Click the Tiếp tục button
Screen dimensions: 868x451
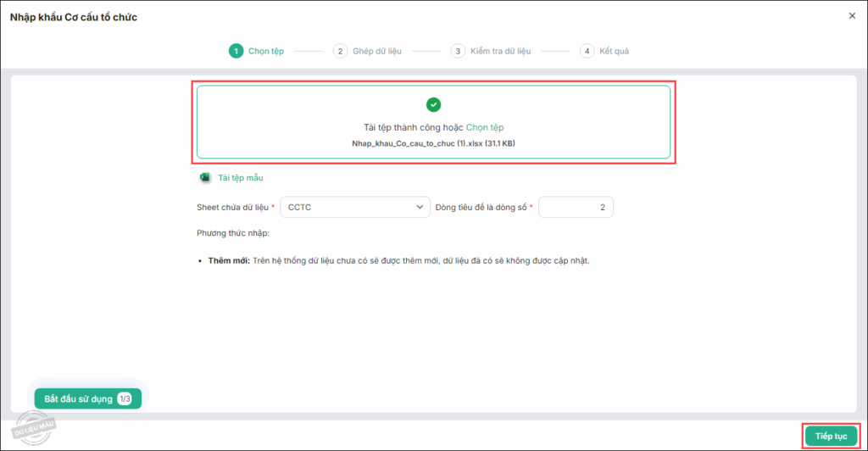[x=831, y=436]
